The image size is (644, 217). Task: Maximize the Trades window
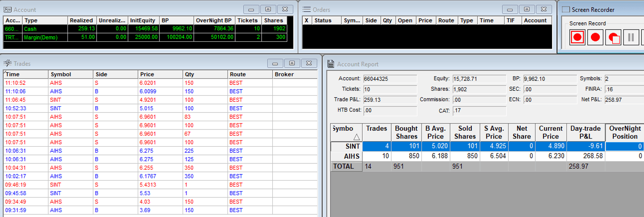coord(292,63)
